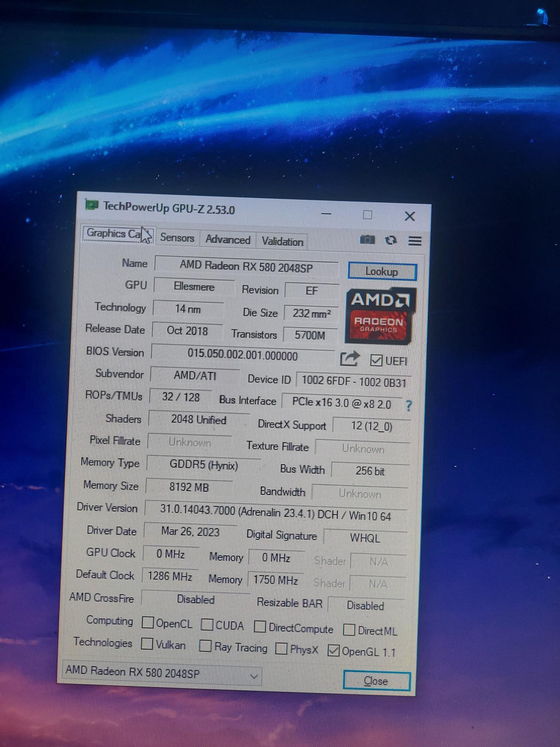Toggle the OpenGL 1.1 checkbox

click(x=333, y=650)
